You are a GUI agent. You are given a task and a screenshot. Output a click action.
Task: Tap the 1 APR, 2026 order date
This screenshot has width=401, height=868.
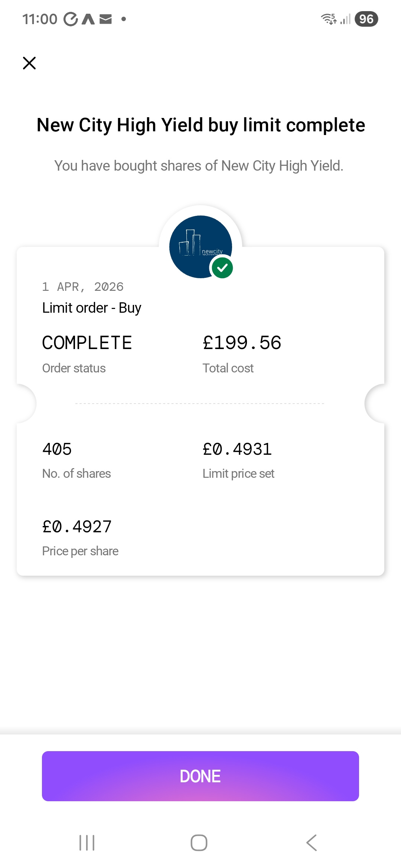coord(83,287)
